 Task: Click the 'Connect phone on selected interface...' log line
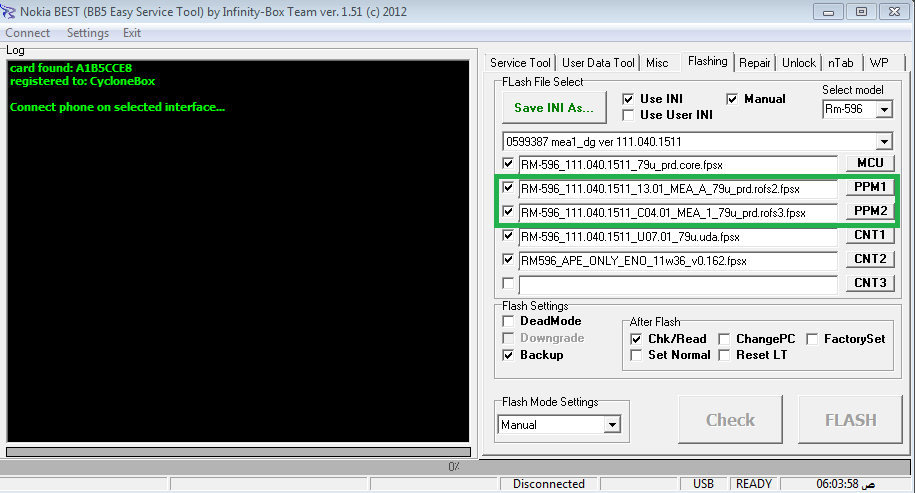117,107
